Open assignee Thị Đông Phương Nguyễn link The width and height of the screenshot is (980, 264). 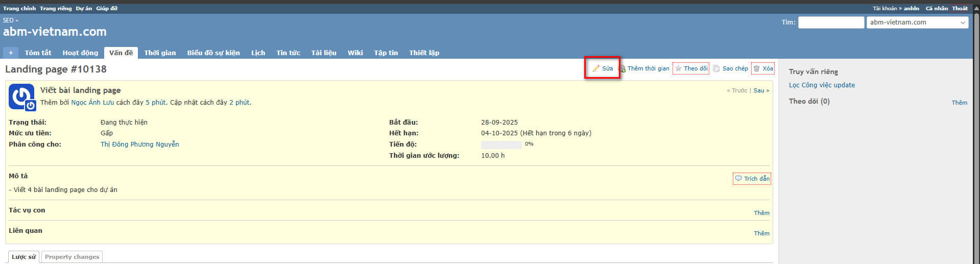tap(139, 145)
